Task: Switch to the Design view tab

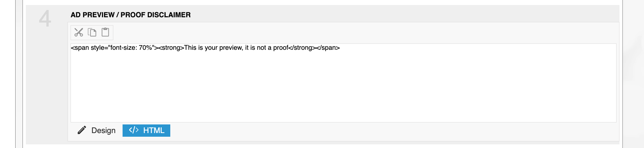Action: [97, 130]
